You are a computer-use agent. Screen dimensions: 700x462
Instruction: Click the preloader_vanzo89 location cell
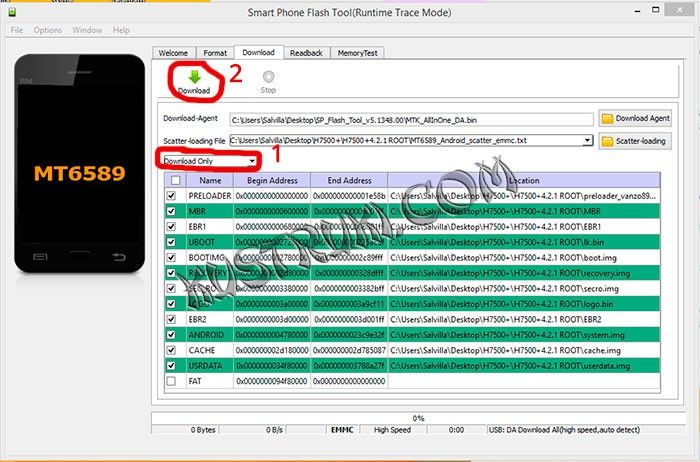point(524,196)
